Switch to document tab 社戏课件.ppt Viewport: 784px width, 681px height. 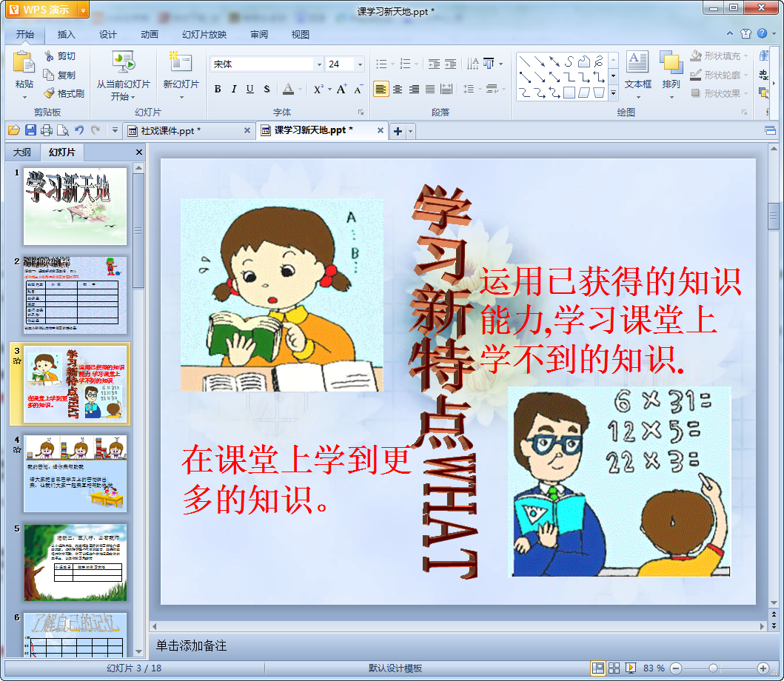[x=170, y=131]
